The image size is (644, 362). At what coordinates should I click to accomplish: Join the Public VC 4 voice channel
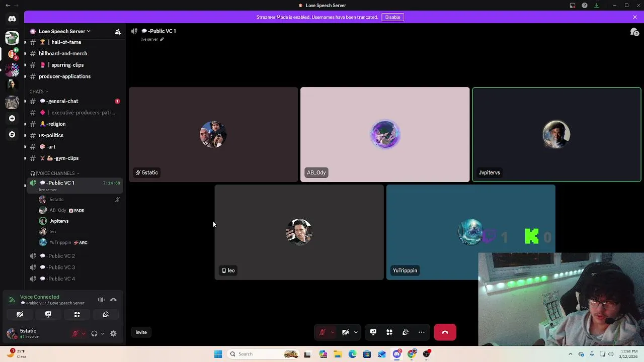[73, 279]
